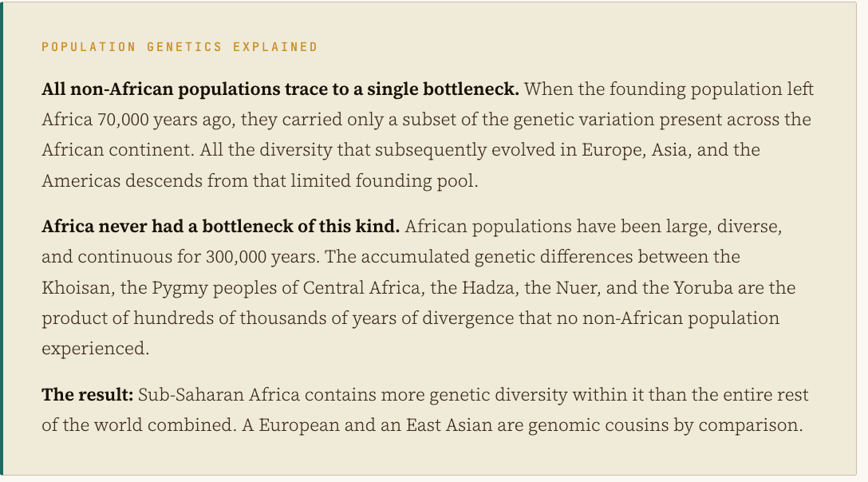This screenshot has width=868, height=482.
Task: Click the green vertical accent bar
Action: pos(2,239)
